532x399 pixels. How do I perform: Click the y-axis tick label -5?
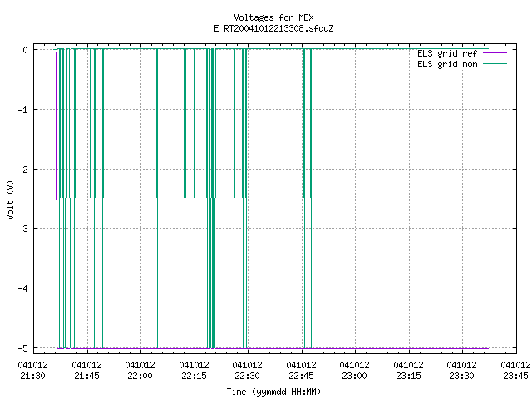click(22, 348)
